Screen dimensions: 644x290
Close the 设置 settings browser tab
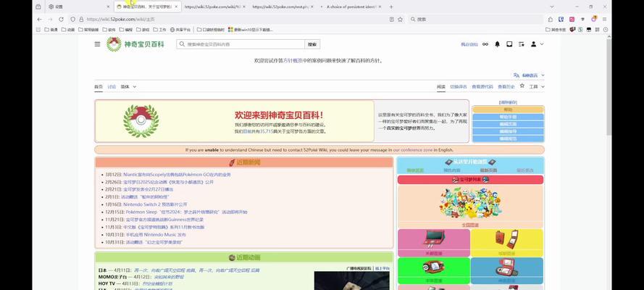point(108,7)
